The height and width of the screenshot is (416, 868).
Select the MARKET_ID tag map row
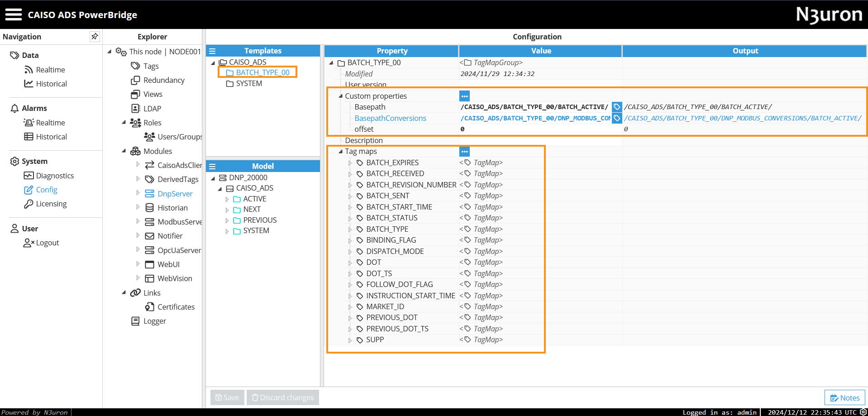point(385,306)
